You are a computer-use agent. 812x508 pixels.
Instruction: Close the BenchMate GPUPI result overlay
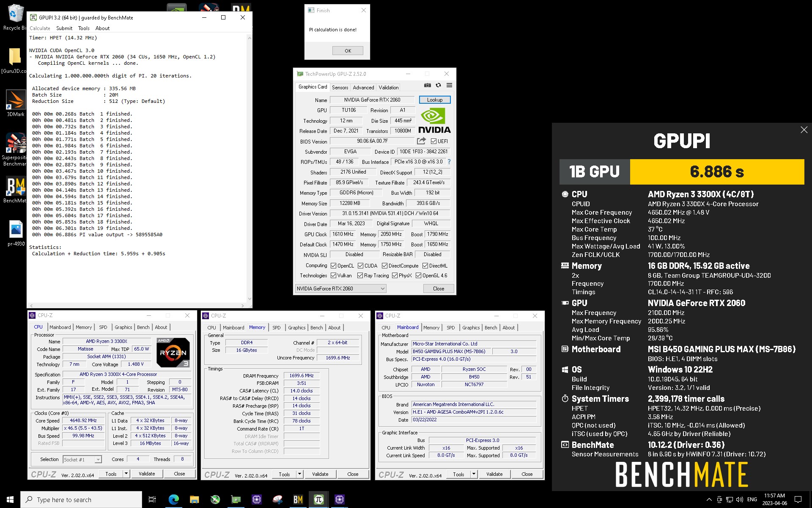[804, 130]
